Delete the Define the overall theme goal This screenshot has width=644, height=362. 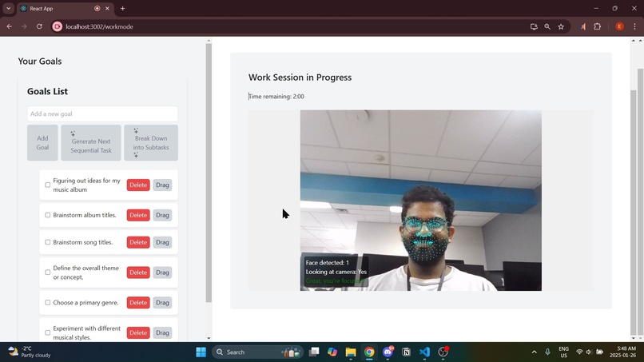click(x=138, y=272)
